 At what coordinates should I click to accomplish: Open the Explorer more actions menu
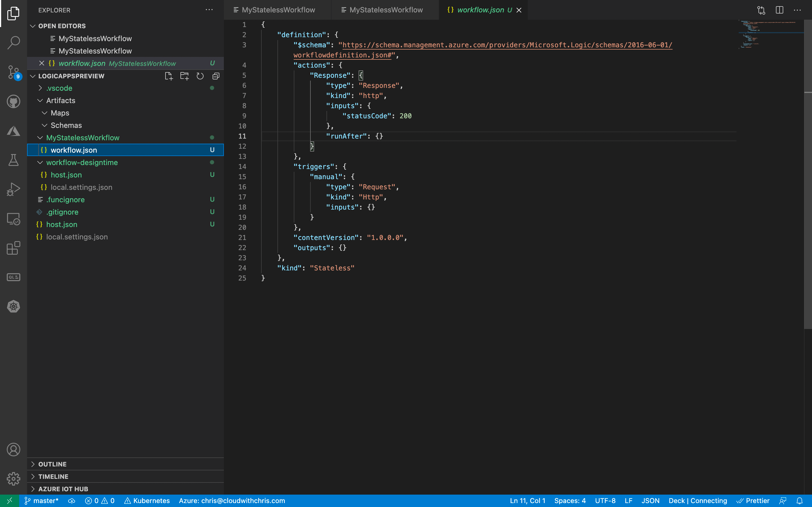(x=209, y=10)
